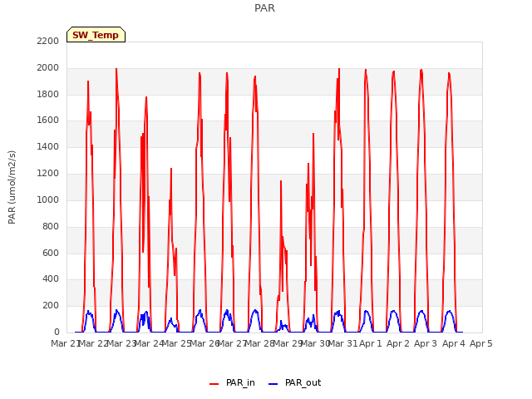Click the Mar 23 x-axis date label
Screen dimensions: 532x399
pos(121,343)
